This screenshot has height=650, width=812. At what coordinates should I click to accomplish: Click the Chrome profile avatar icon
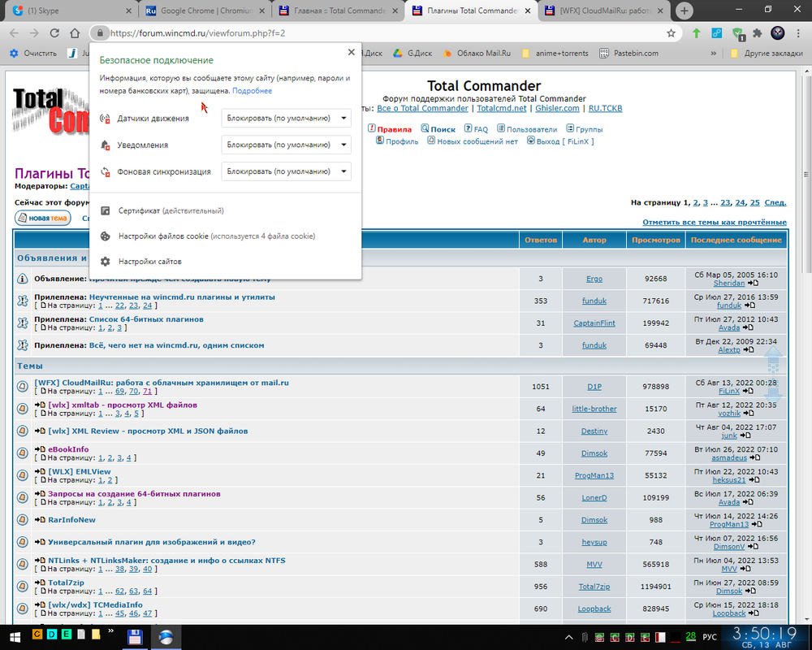[778, 33]
